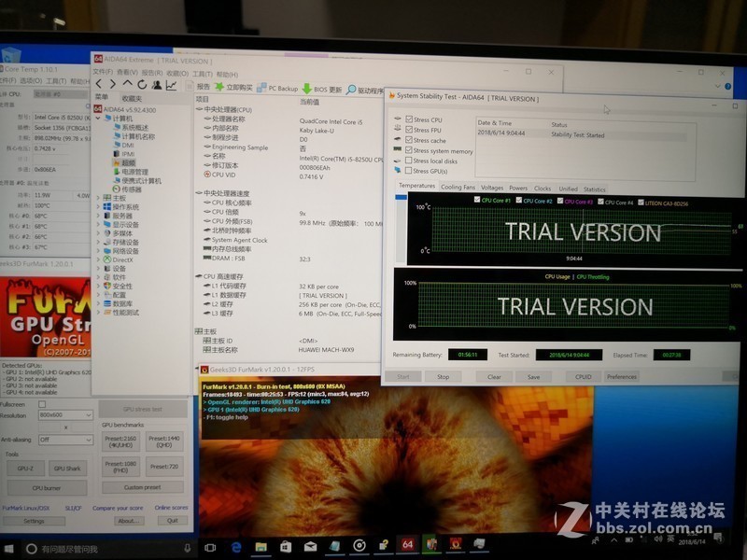The height and width of the screenshot is (560, 747).
Task: Click the CPU burner button in FurMark
Action: [x=47, y=488]
